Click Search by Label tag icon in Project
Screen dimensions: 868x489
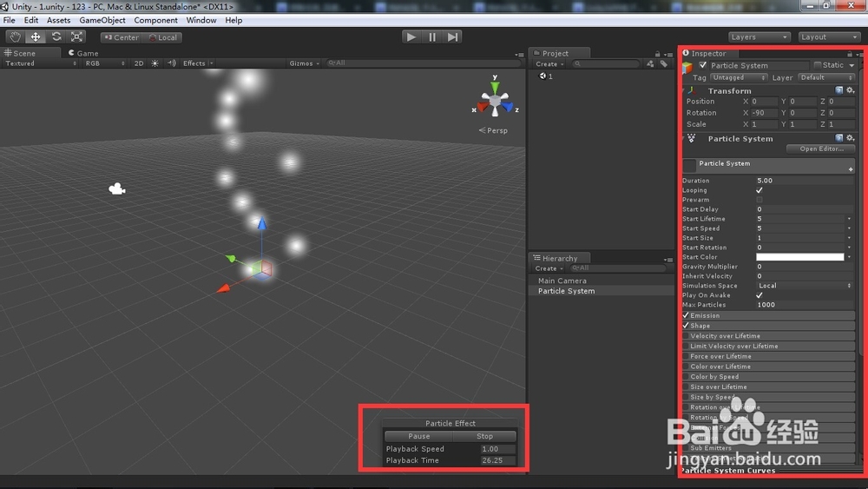pyautogui.click(x=664, y=64)
